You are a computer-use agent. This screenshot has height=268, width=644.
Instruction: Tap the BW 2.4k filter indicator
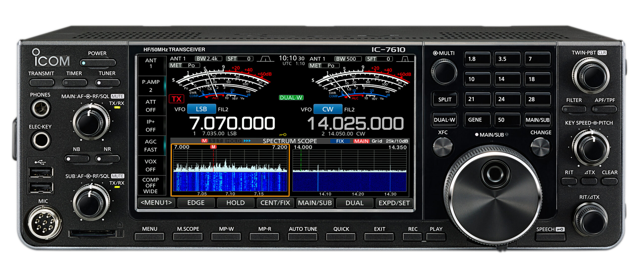[208, 59]
